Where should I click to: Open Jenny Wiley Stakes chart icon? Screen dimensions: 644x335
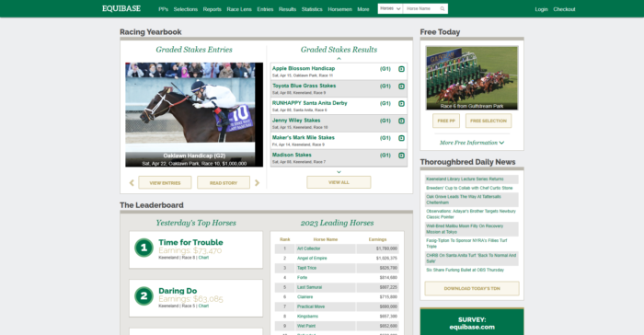401,121
